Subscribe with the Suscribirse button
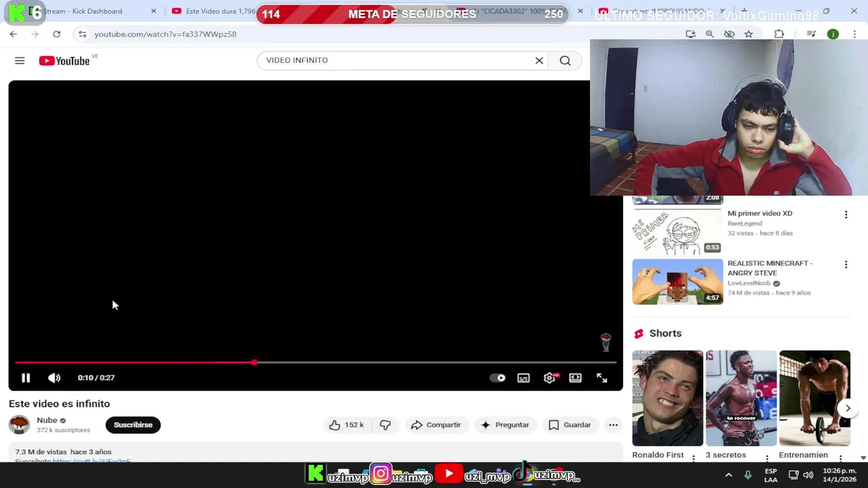 [x=133, y=425]
